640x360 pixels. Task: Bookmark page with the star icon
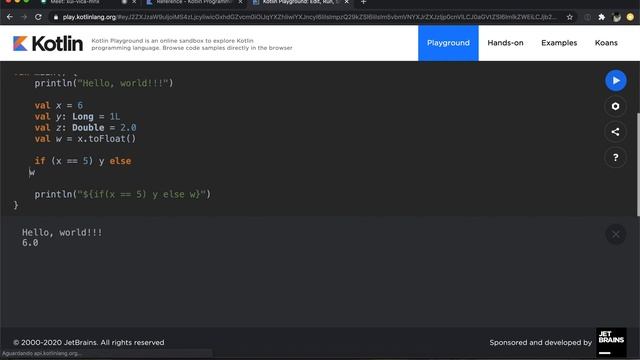coord(569,17)
